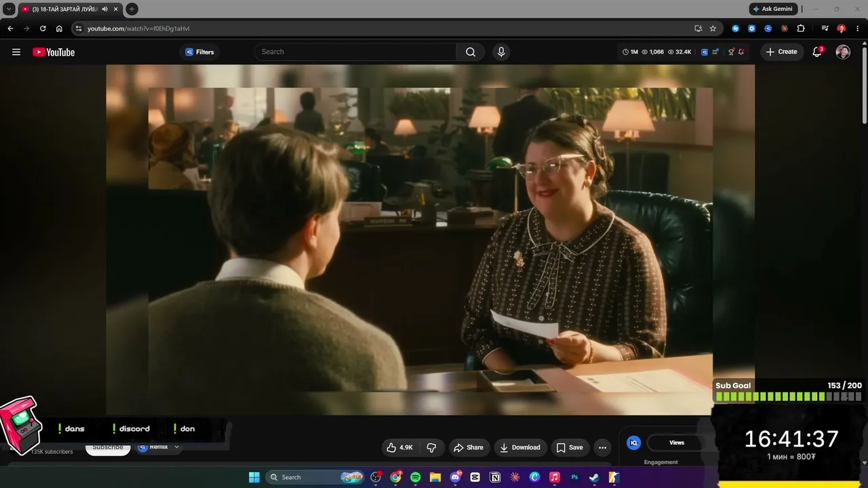Screen dimensions: 868x488
Task: Expand the Remix dropdown arrow
Action: coord(176,447)
